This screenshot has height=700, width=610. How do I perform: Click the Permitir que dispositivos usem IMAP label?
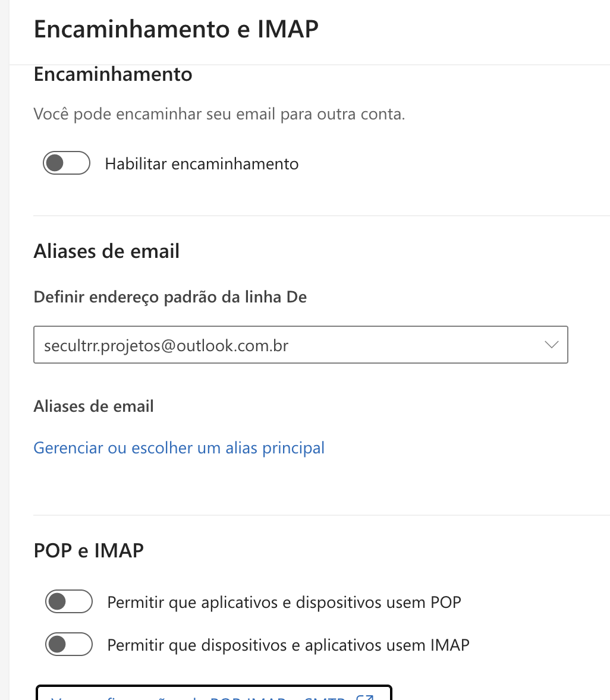coord(288,645)
